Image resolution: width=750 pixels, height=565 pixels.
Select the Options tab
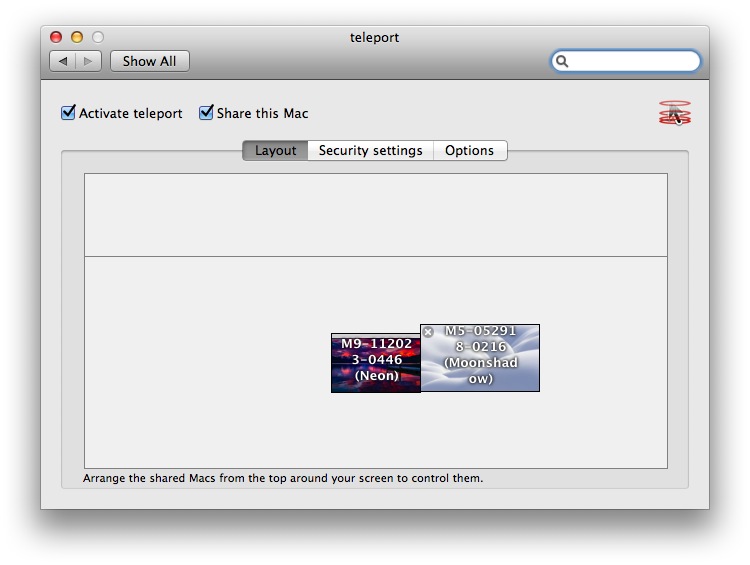[x=469, y=150]
